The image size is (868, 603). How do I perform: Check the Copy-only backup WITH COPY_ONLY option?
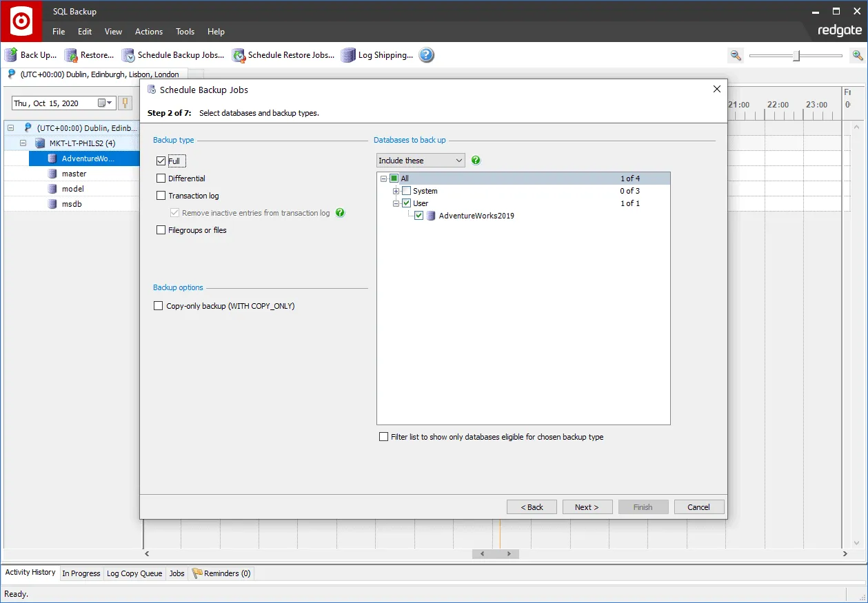pyautogui.click(x=158, y=305)
